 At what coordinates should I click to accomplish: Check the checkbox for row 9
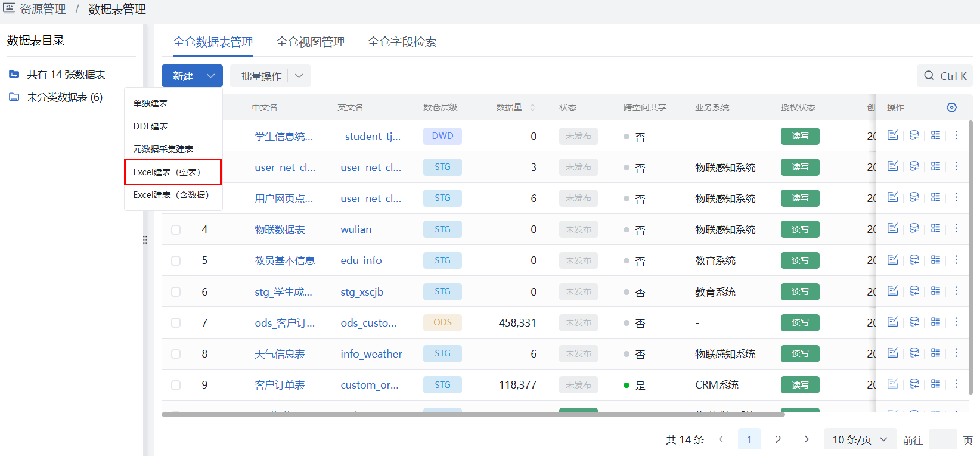176,385
